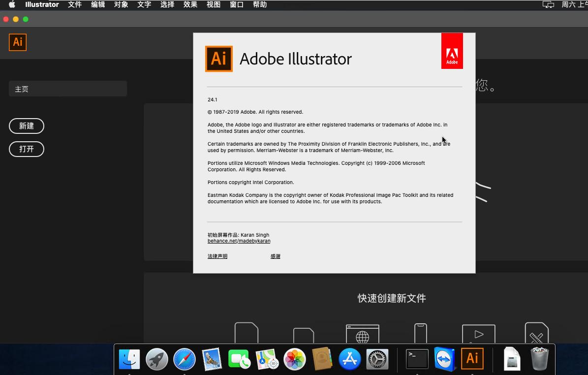Choose the smaller page document preset icon
Screen dimensions: 588x375
(304, 335)
